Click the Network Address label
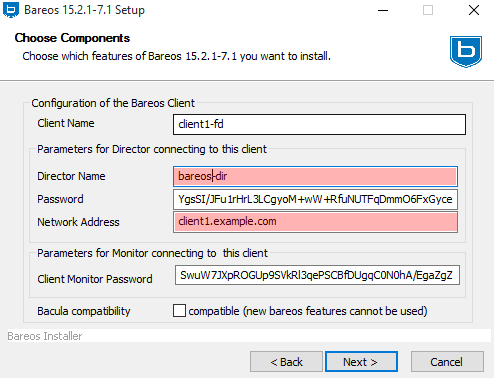 pyautogui.click(x=78, y=222)
